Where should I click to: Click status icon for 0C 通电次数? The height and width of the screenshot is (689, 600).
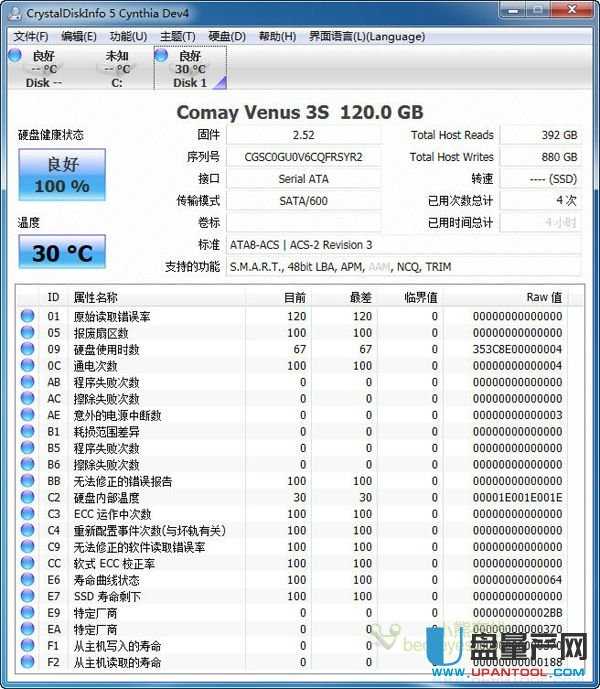tap(27, 366)
